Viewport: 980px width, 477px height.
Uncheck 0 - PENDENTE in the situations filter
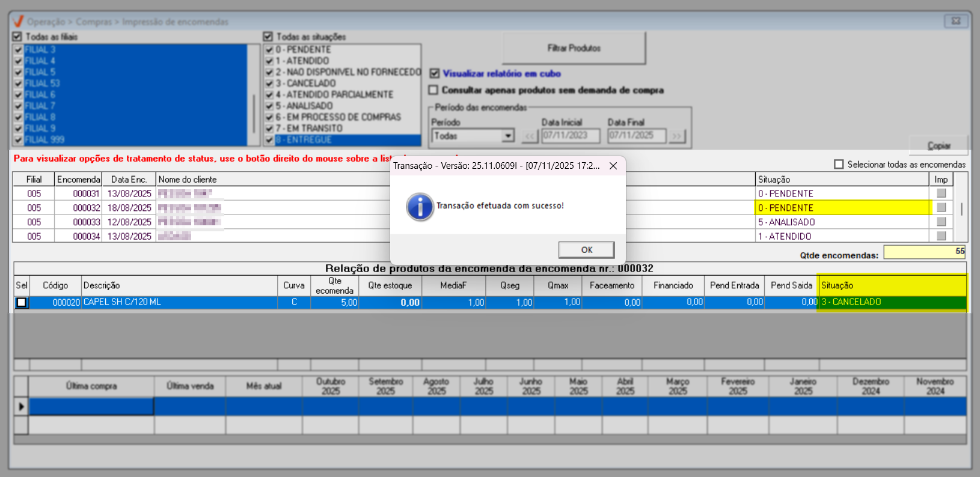click(269, 50)
